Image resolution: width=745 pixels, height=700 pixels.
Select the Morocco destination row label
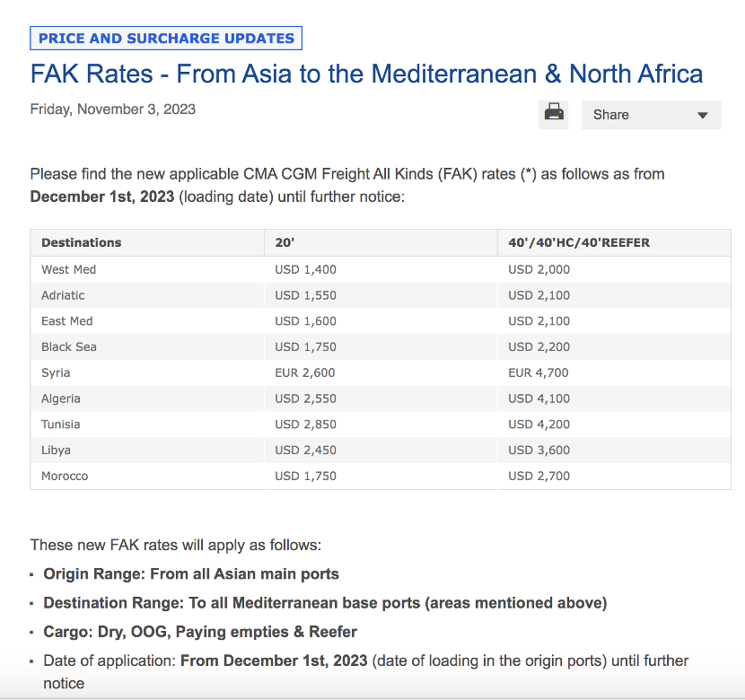pyautogui.click(x=65, y=476)
